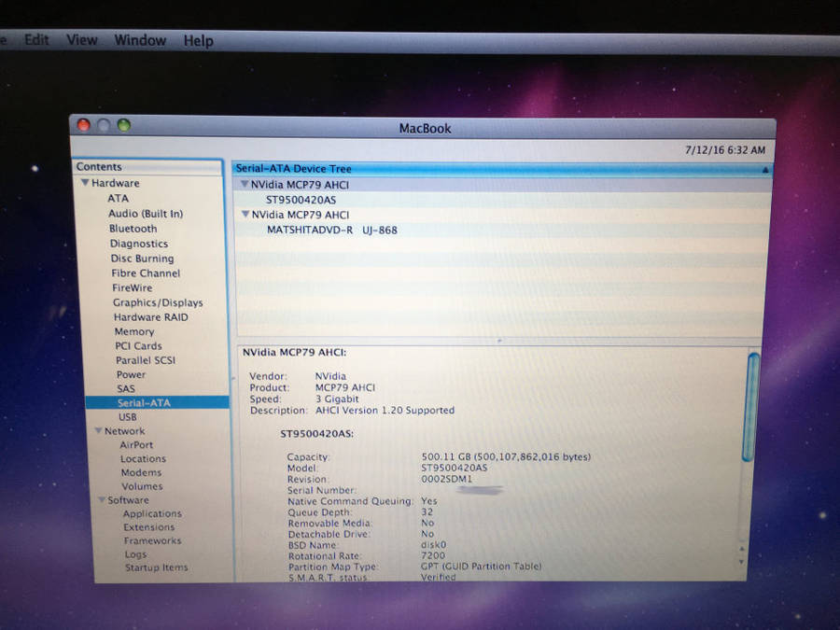Collapse the Software section triangle
840x630 pixels.
coord(101,500)
